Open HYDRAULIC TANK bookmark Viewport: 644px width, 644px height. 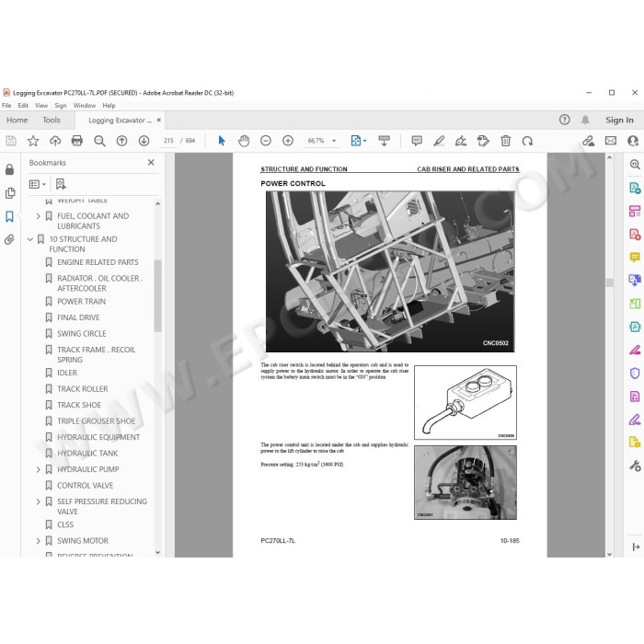87,454
